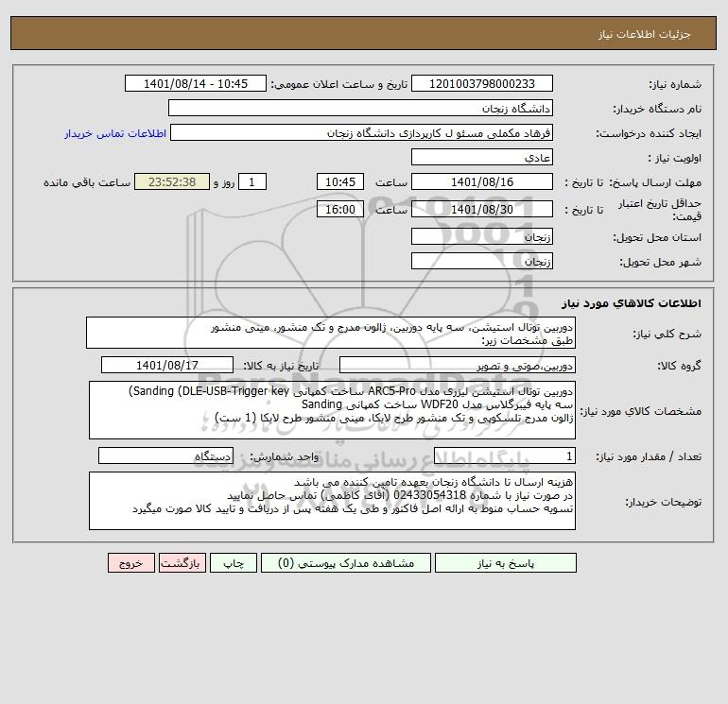Click the label واحد شمارش
This screenshot has width=728, height=704.
[x=285, y=457]
